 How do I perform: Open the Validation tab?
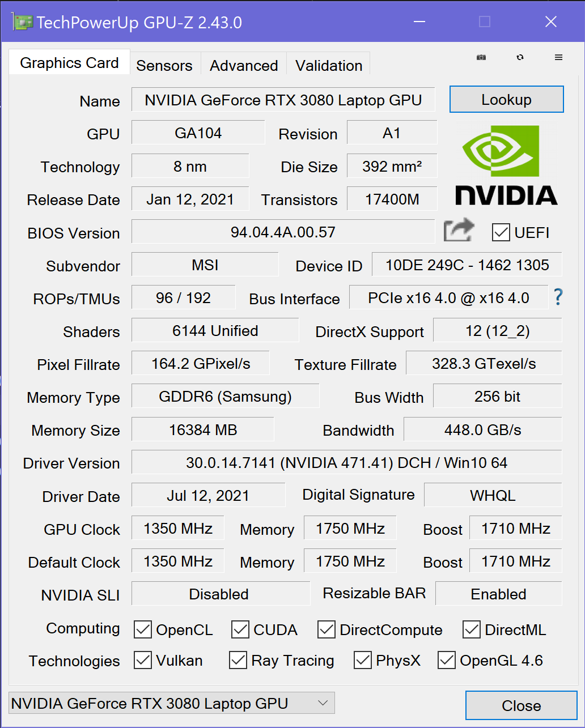click(x=329, y=66)
